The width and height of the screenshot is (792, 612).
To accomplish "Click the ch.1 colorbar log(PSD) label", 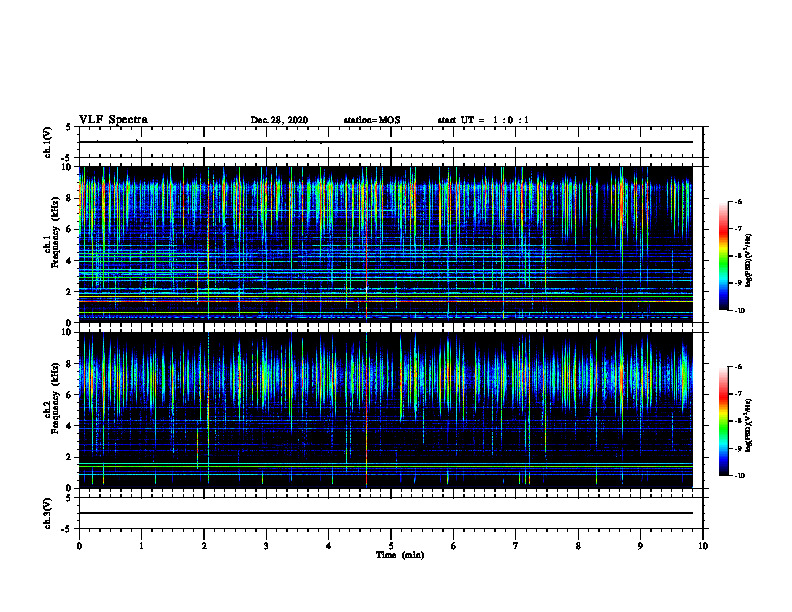I will point(749,261).
